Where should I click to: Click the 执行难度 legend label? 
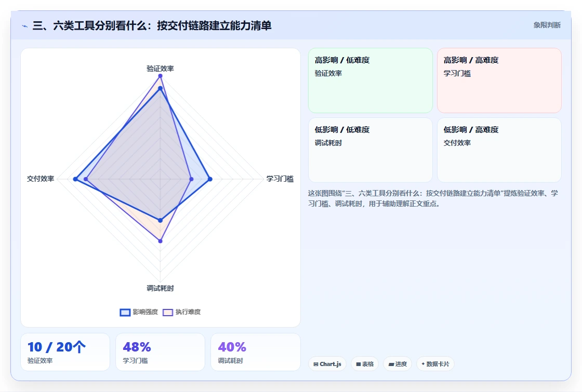[188, 312]
